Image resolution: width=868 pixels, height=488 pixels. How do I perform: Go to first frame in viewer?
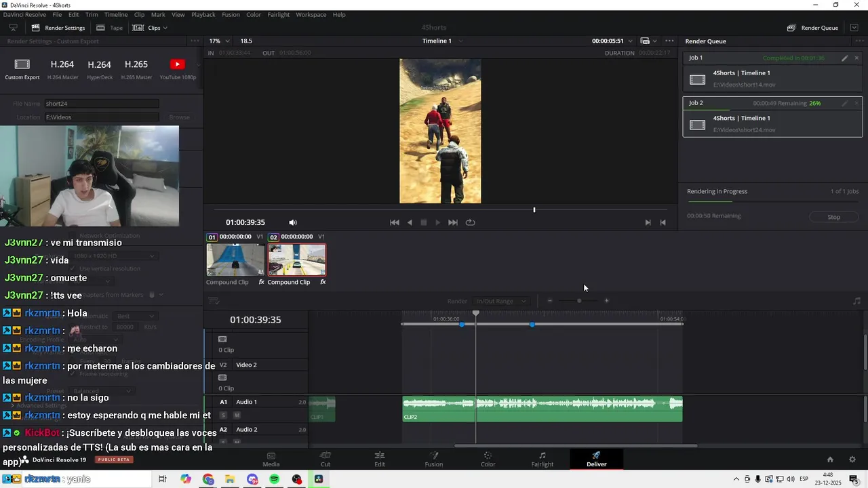[395, 222]
